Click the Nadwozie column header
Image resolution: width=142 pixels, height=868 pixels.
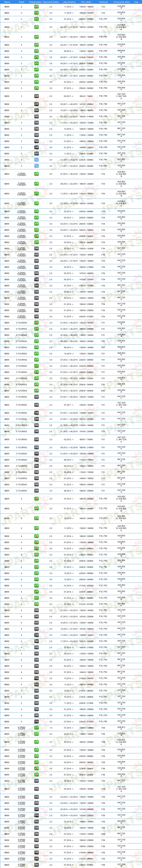pos(103,2)
